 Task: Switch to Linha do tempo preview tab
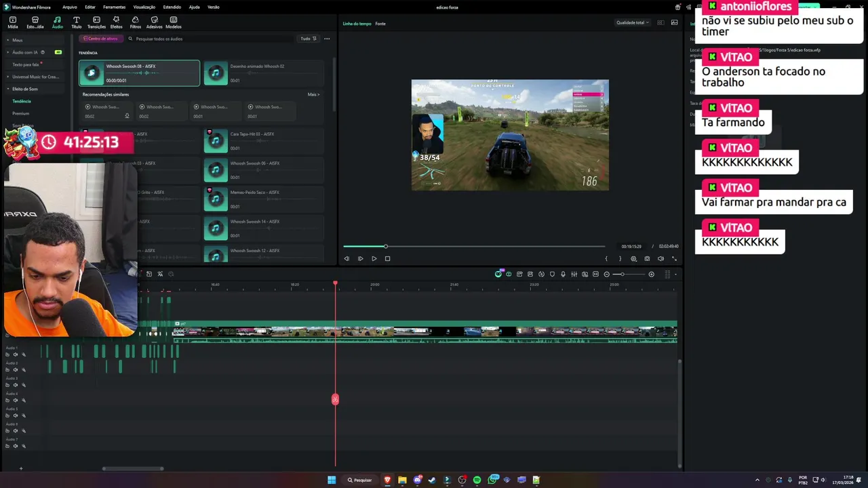[357, 24]
